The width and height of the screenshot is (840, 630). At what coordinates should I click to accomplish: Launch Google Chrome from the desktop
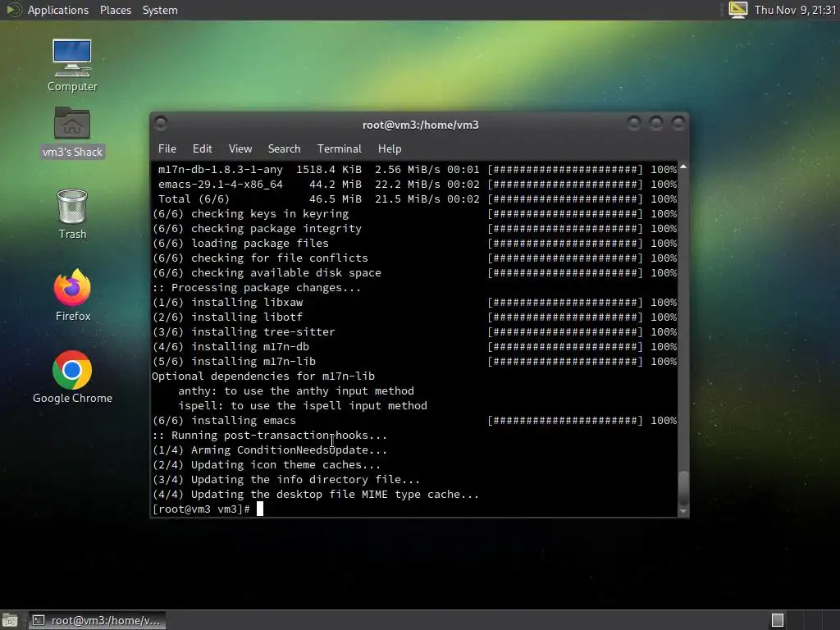click(72, 377)
